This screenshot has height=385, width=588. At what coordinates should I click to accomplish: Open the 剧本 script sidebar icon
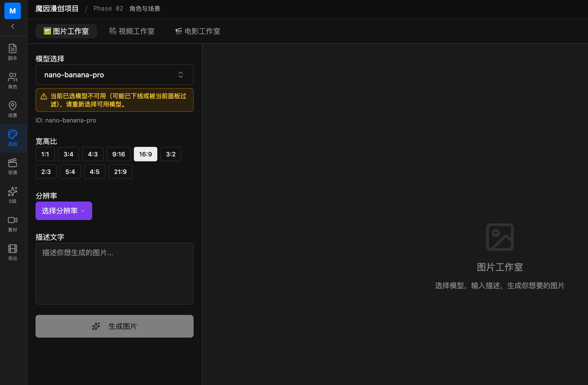(x=12, y=52)
